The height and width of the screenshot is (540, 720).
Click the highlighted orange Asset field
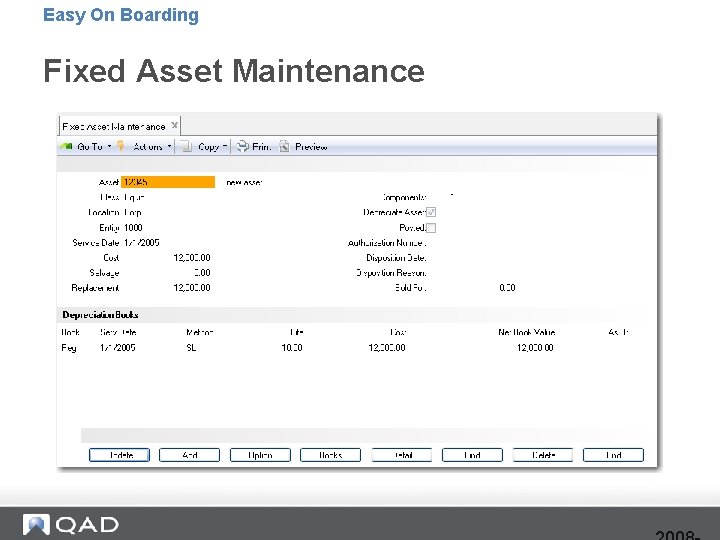168,182
